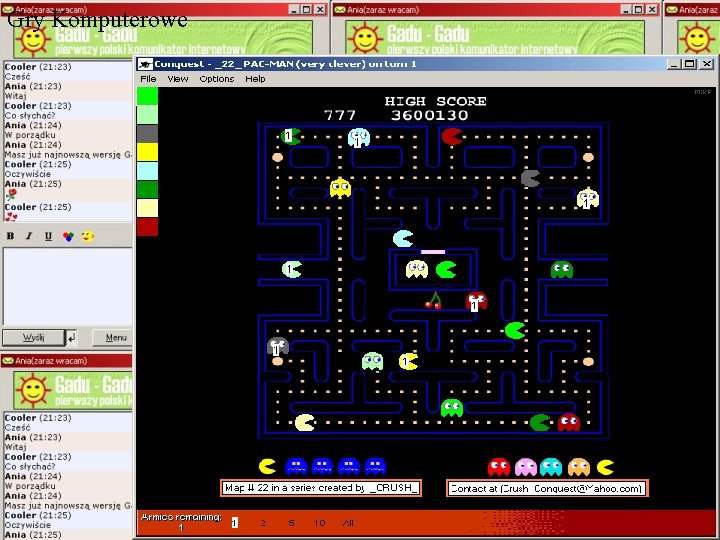Select the yellow Pac-Man showing army count 1
This screenshot has width=720, height=540.
click(408, 361)
